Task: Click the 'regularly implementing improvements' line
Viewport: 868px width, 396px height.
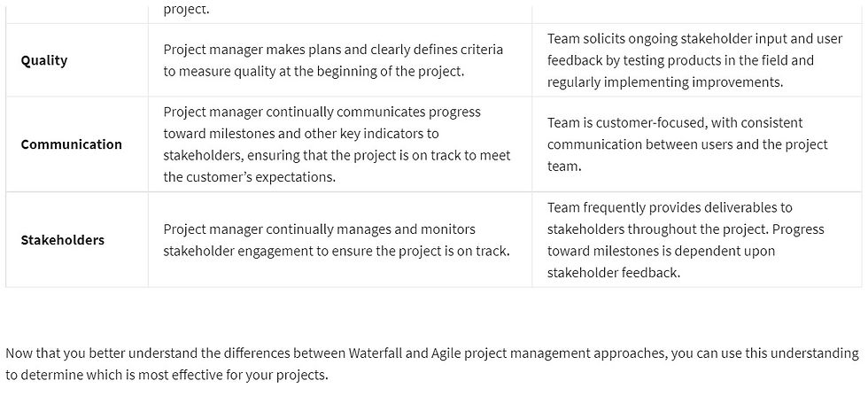Action: click(x=665, y=82)
